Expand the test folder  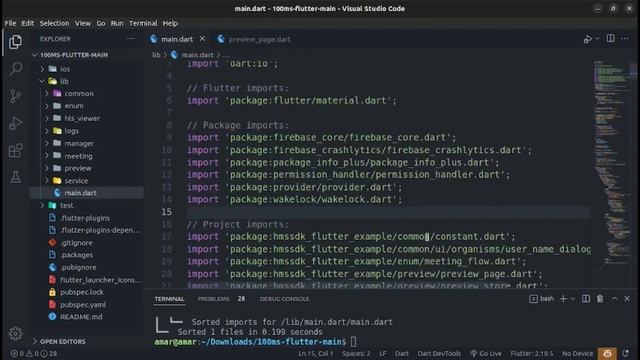[x=67, y=205]
